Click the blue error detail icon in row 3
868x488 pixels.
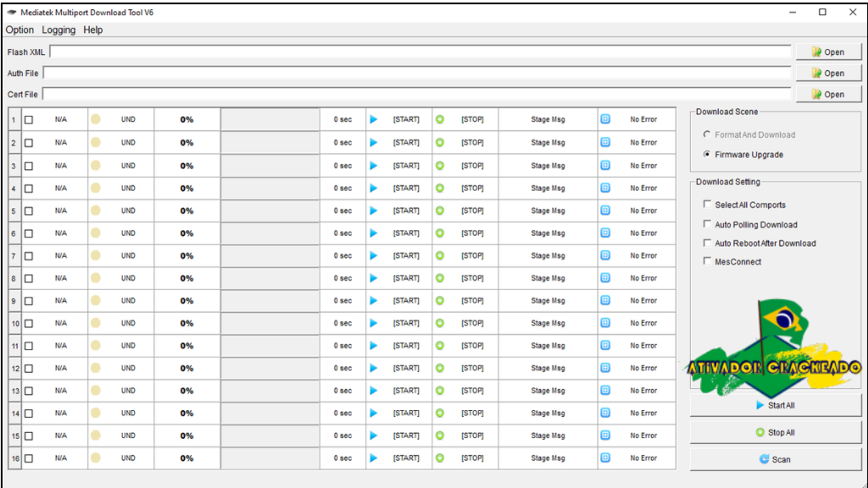pyautogui.click(x=605, y=165)
